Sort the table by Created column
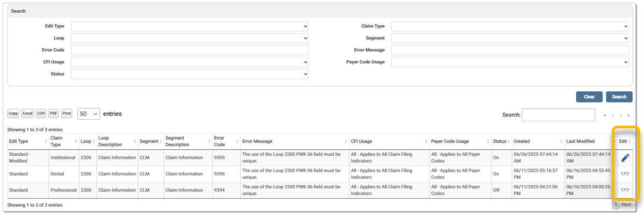Viewport: 644px width, 218px height. click(x=536, y=141)
